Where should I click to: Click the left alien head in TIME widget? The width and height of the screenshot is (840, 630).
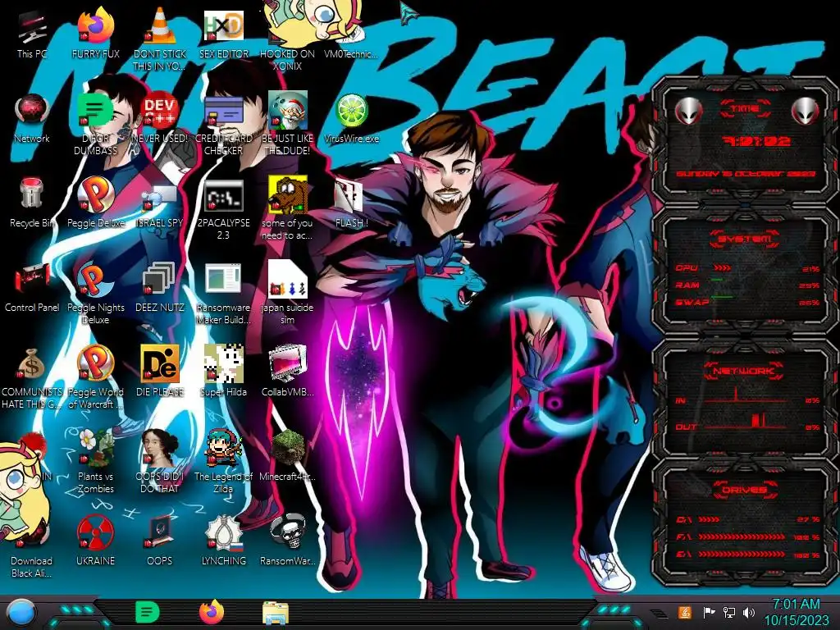point(688,112)
